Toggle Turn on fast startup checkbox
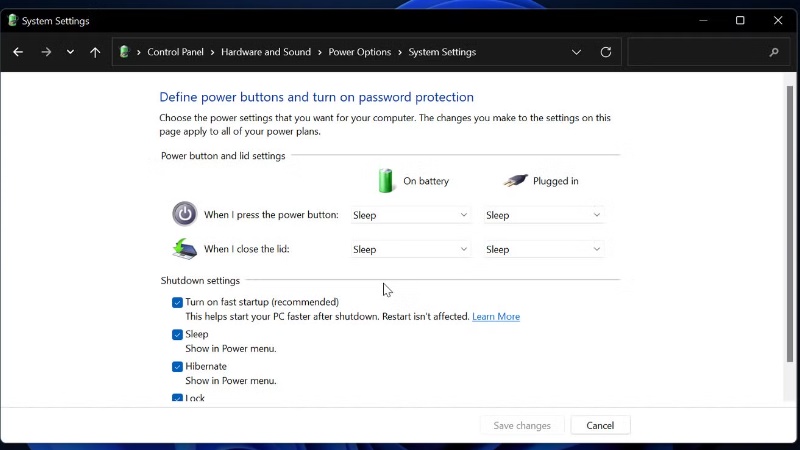The image size is (800, 450). click(x=177, y=302)
